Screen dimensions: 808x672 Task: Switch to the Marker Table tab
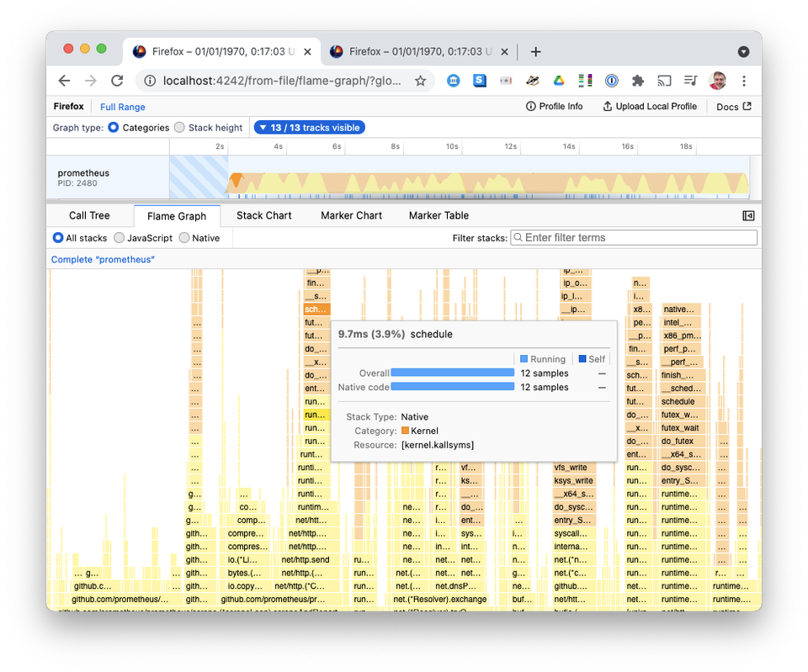pyautogui.click(x=438, y=215)
